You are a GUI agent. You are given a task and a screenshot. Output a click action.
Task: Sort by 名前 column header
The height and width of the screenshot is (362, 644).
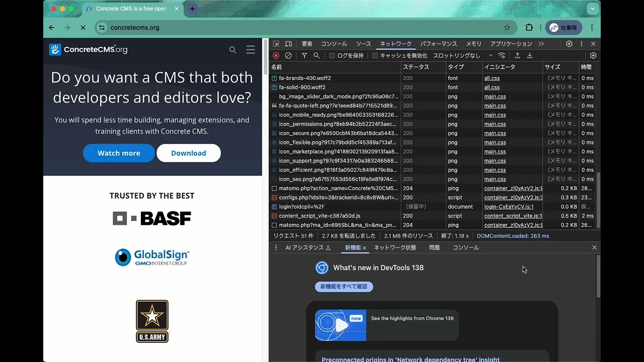pyautogui.click(x=335, y=67)
